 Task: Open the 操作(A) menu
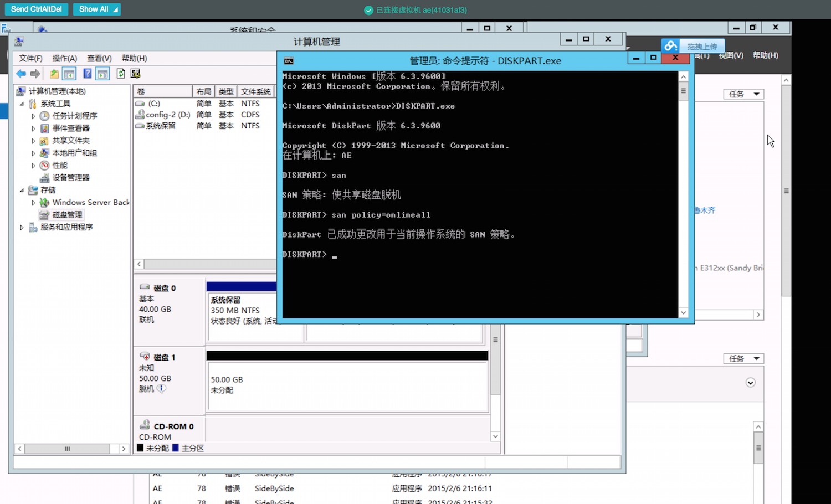tap(65, 58)
